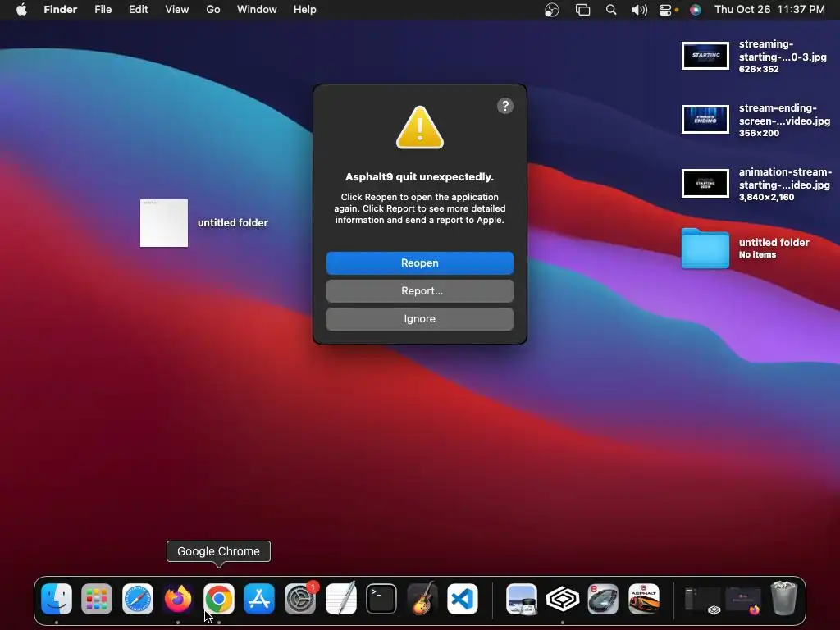This screenshot has height=630, width=840.
Task: Launch TextEdit from the Dock
Action: click(340, 599)
